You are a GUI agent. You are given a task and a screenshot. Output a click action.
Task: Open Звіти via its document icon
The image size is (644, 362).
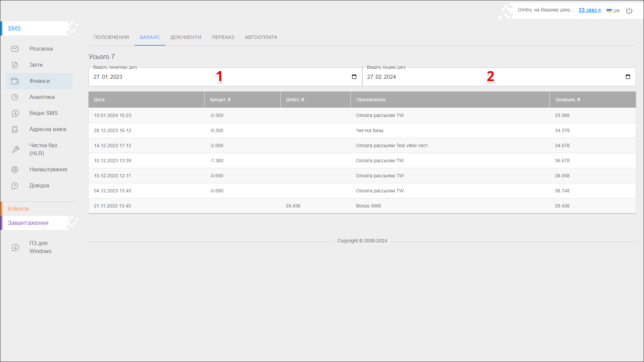[15, 65]
